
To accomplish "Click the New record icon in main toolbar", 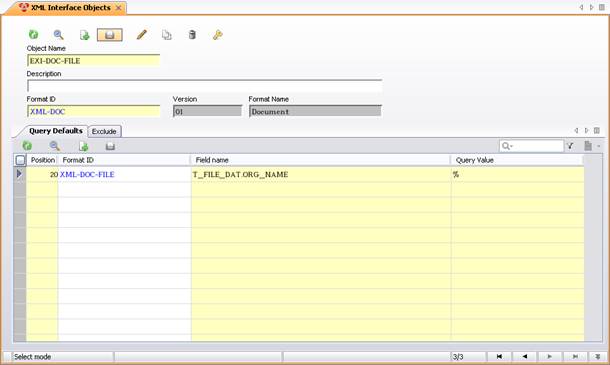I will [x=84, y=35].
